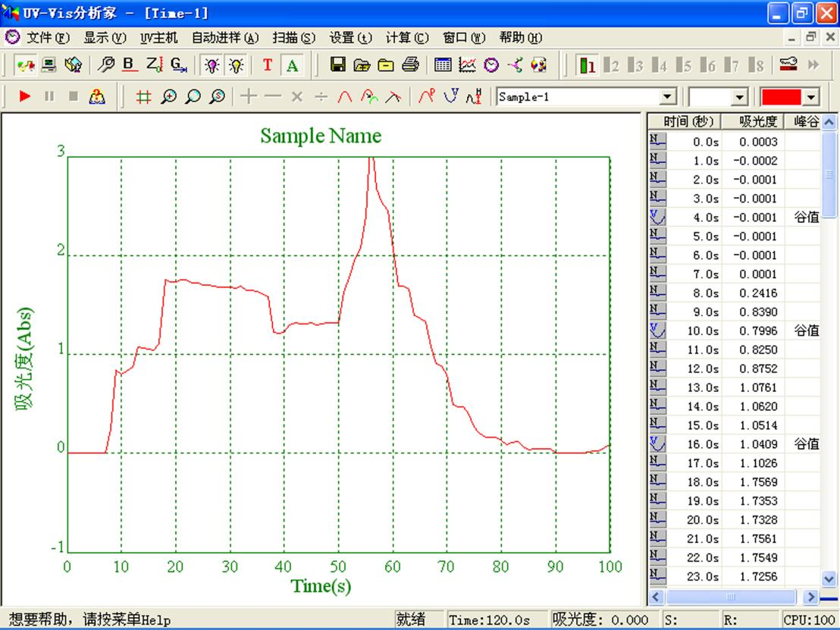Click the red play/start scan button
Screen dimensions: 840x630
[25, 97]
